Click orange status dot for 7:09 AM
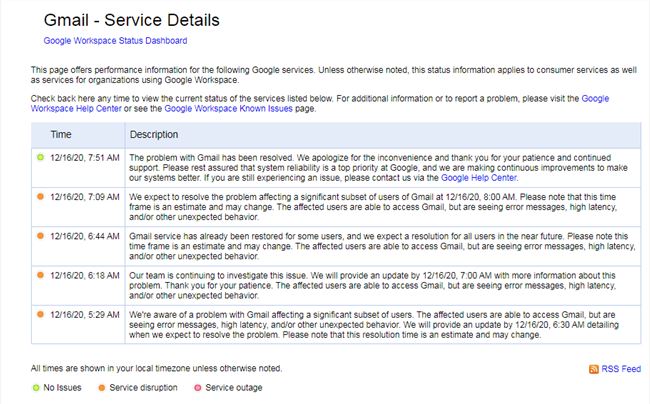The height and width of the screenshot is (404, 650). pos(40,196)
